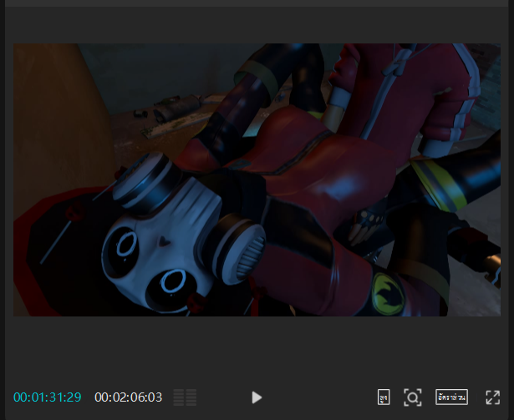Click on the video preview frame
Viewport: 514px width, 420px height.
click(257, 180)
